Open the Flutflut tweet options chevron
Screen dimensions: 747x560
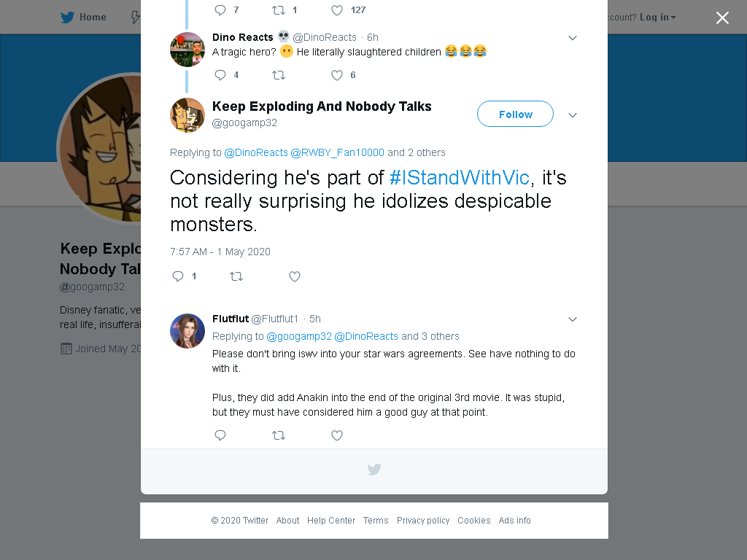[573, 319]
